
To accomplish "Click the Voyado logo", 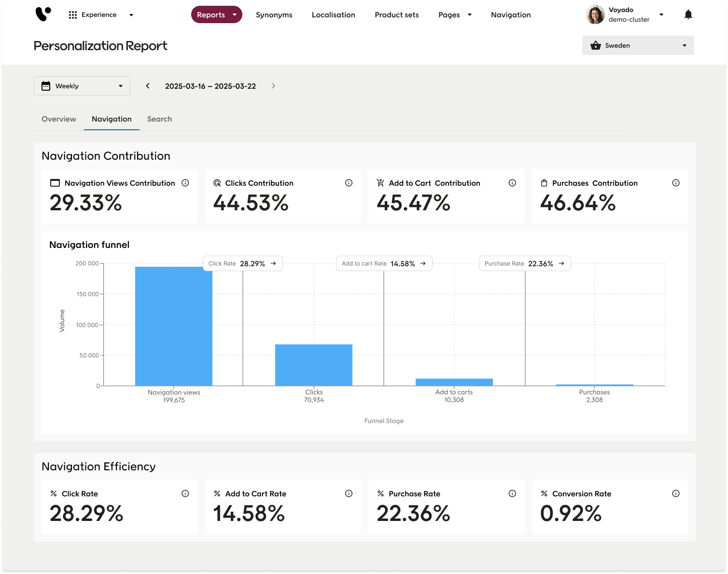I will [x=43, y=14].
